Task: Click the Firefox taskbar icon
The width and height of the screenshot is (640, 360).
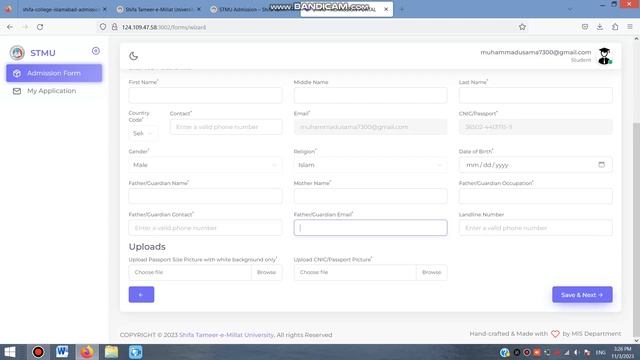Action: click(x=87, y=352)
